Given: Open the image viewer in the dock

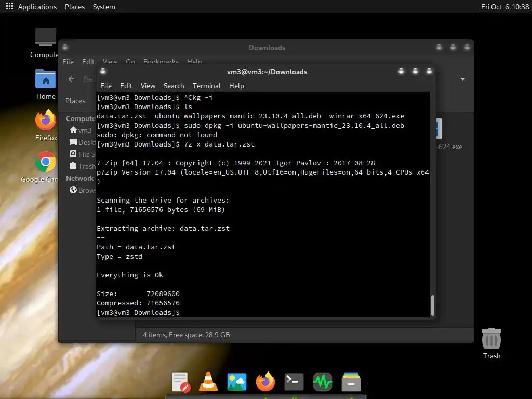Looking at the screenshot, I should [x=236, y=382].
